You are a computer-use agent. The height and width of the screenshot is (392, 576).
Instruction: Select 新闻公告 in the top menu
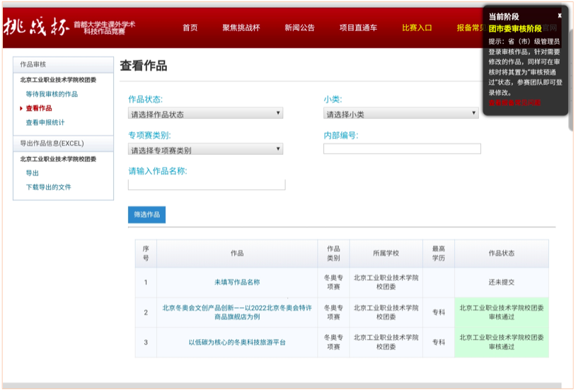click(299, 28)
